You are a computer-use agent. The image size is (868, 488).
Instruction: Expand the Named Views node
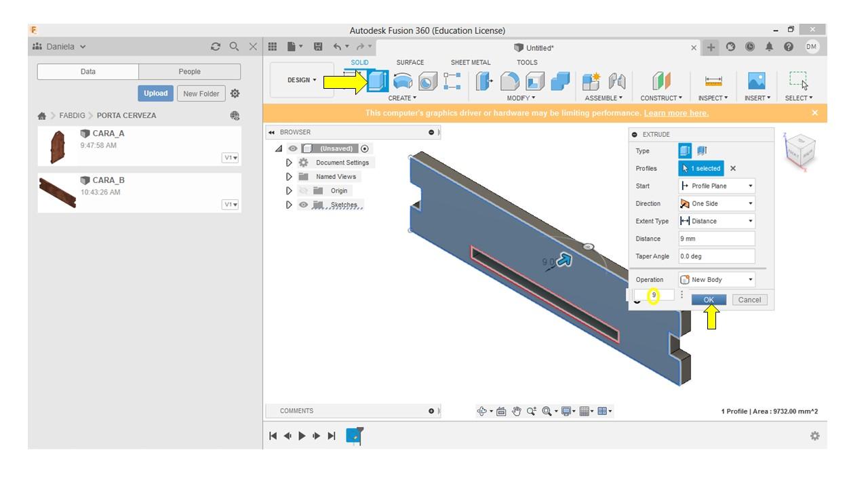click(289, 177)
